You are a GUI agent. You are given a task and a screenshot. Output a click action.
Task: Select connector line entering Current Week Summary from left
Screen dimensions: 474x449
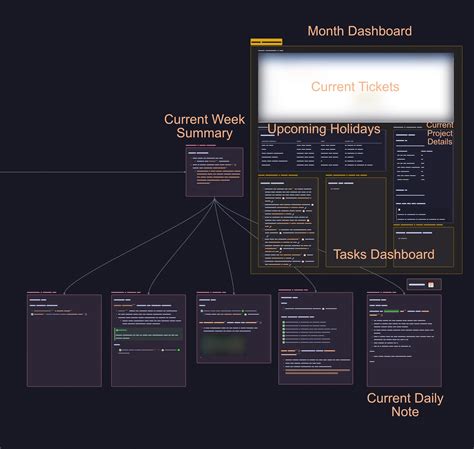click(93, 172)
